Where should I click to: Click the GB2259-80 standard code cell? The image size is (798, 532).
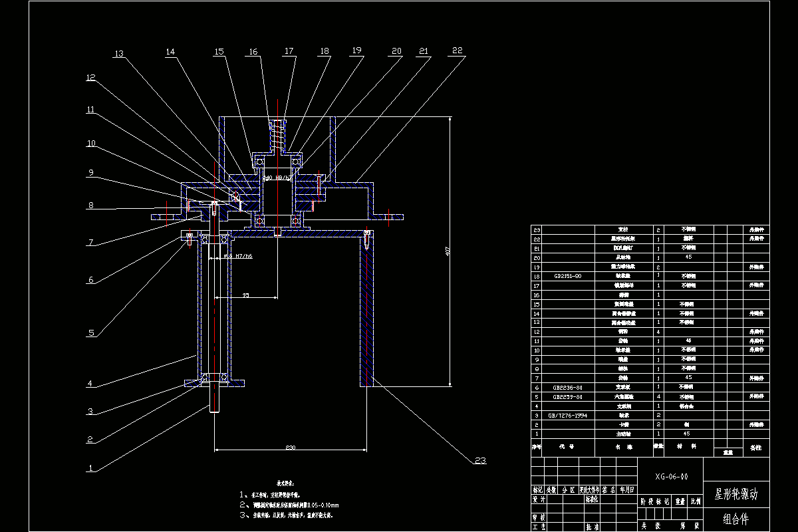567,396
